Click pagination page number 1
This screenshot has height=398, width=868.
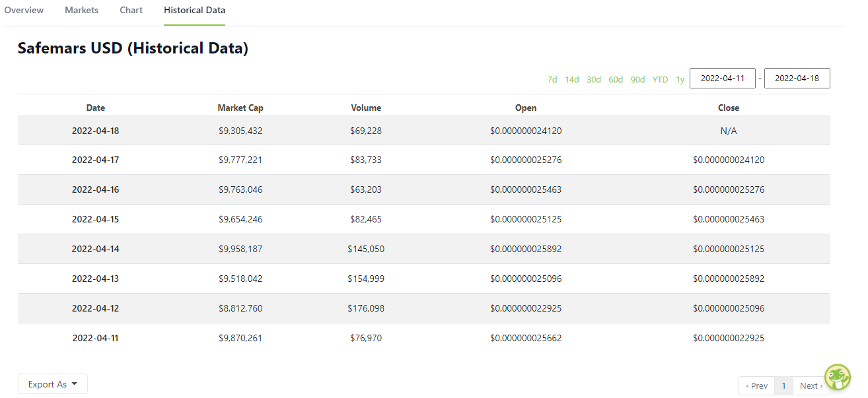[x=783, y=385]
